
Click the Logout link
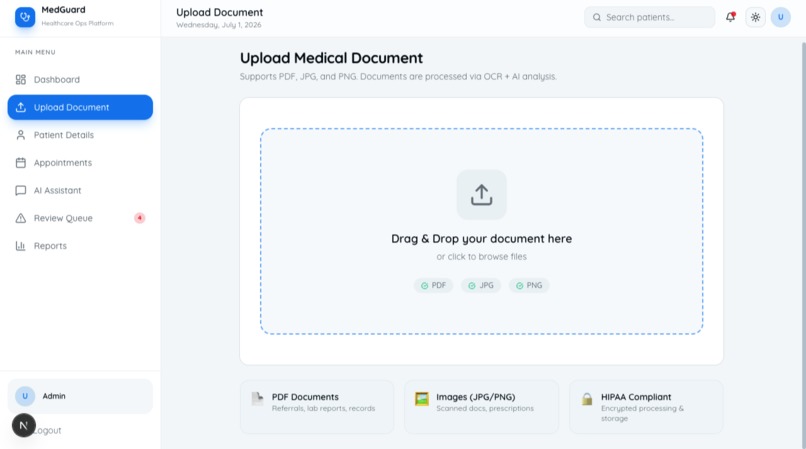(x=47, y=430)
